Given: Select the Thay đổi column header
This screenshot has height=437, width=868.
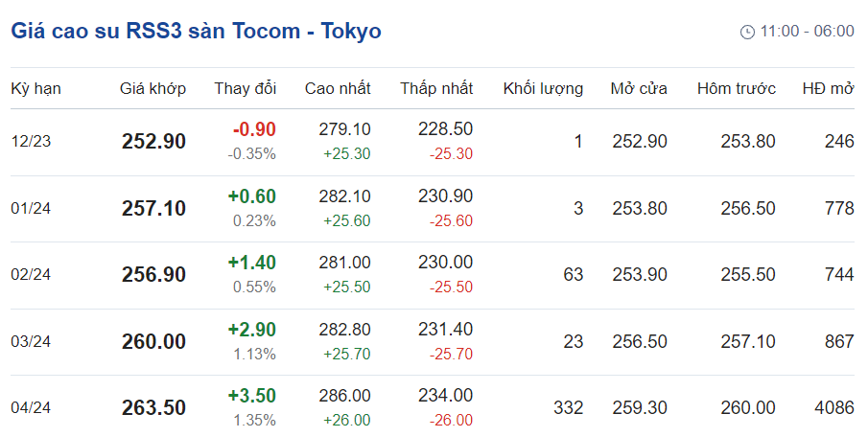Looking at the screenshot, I should click(245, 89).
